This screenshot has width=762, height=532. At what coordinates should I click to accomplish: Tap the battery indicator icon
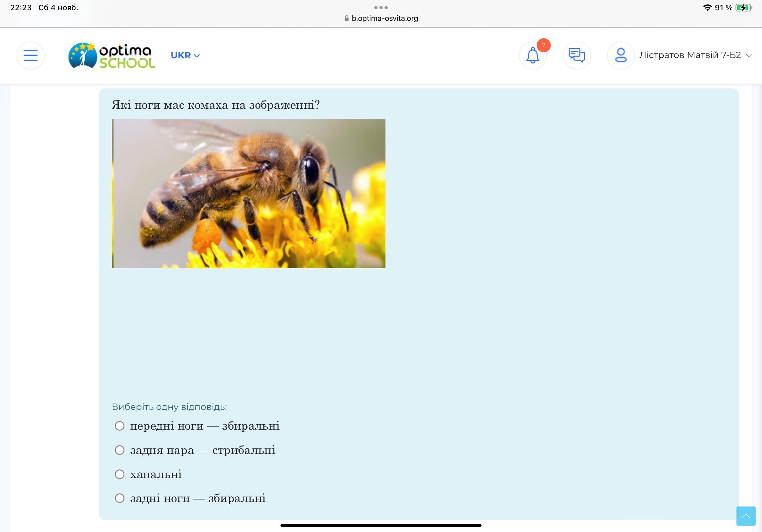tap(744, 7)
